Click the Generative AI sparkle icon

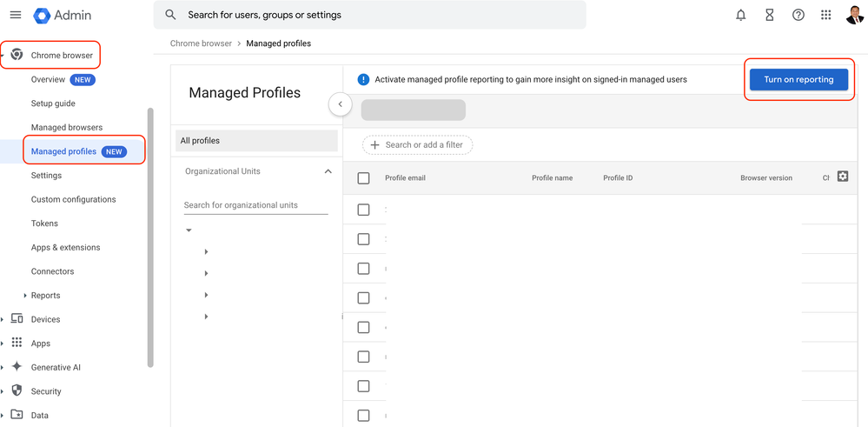coord(17,367)
